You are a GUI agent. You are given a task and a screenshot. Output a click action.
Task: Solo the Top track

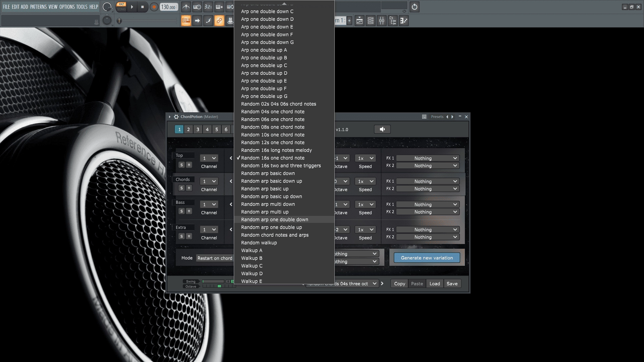pyautogui.click(x=181, y=165)
